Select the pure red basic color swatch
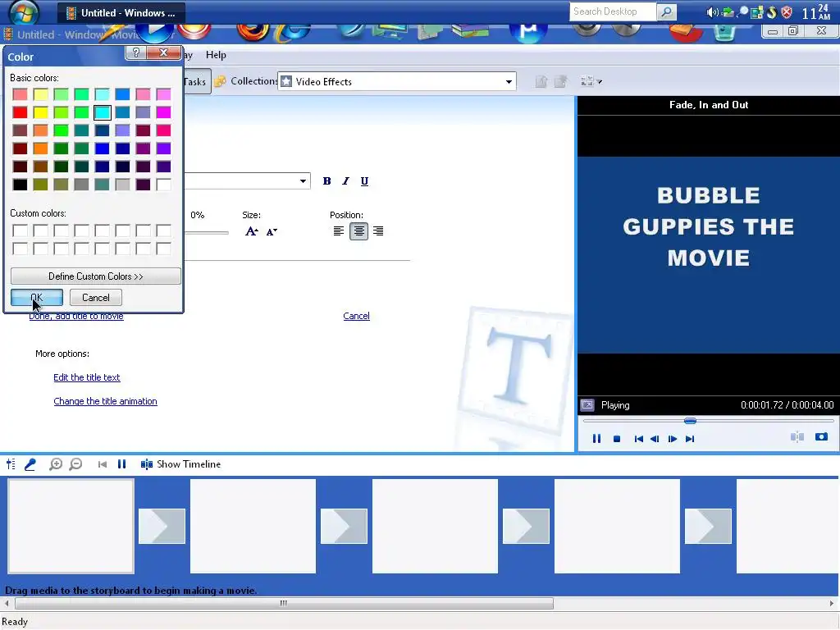840x630 pixels. (20, 112)
